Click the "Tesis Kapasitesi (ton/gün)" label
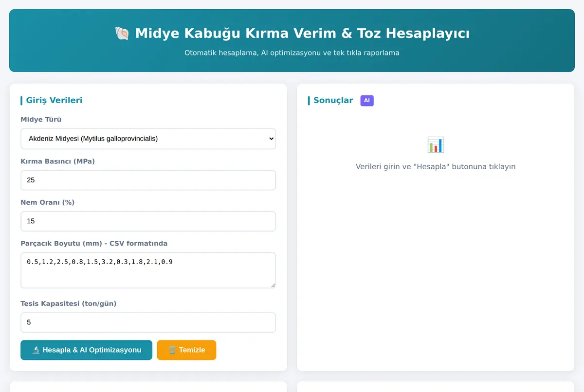This screenshot has width=584, height=392. [69, 304]
